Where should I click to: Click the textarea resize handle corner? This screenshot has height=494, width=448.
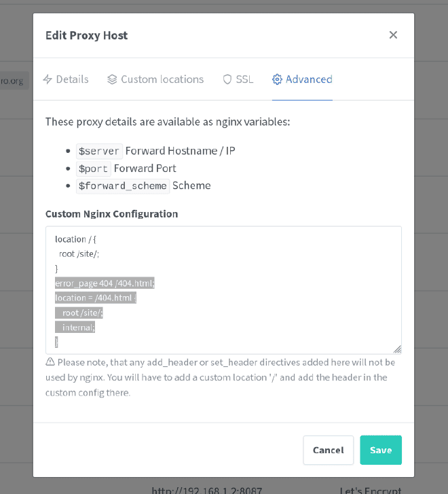coord(397,349)
